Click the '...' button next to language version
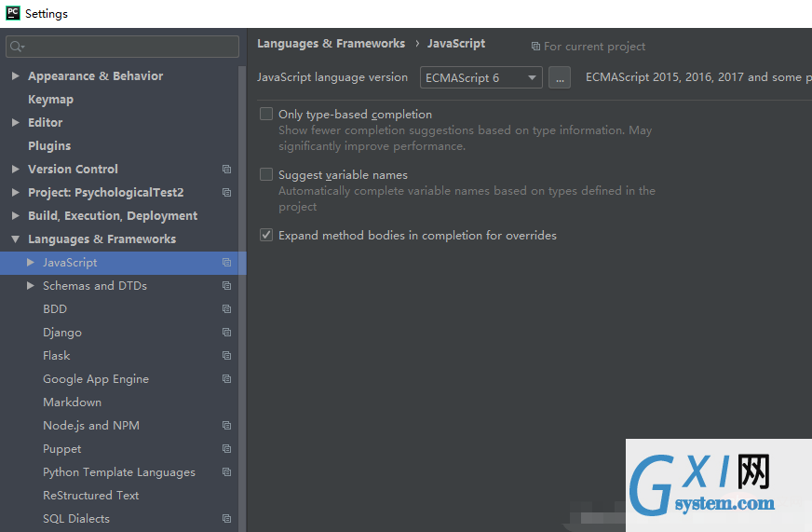812x532 pixels. click(560, 77)
